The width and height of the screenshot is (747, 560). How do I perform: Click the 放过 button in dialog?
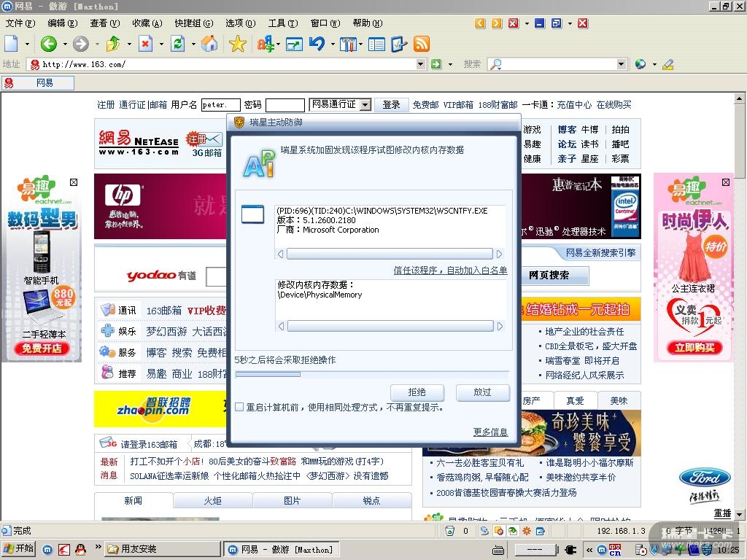click(483, 392)
